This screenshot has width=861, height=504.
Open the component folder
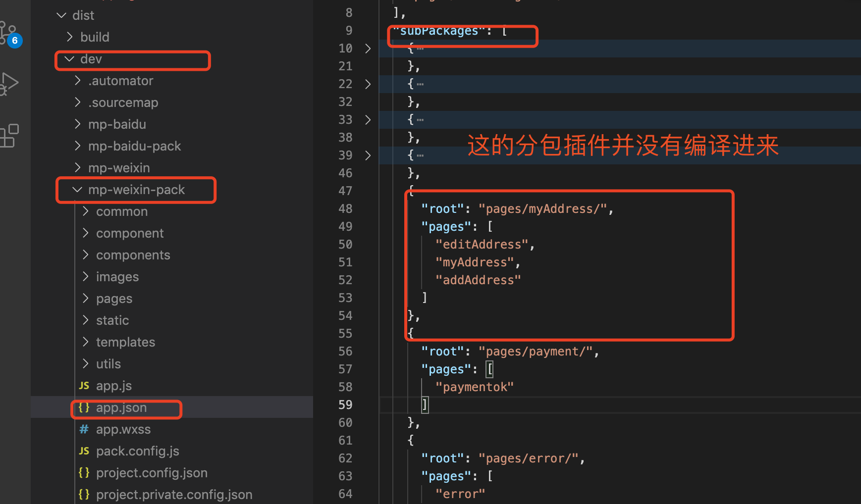[x=130, y=233]
